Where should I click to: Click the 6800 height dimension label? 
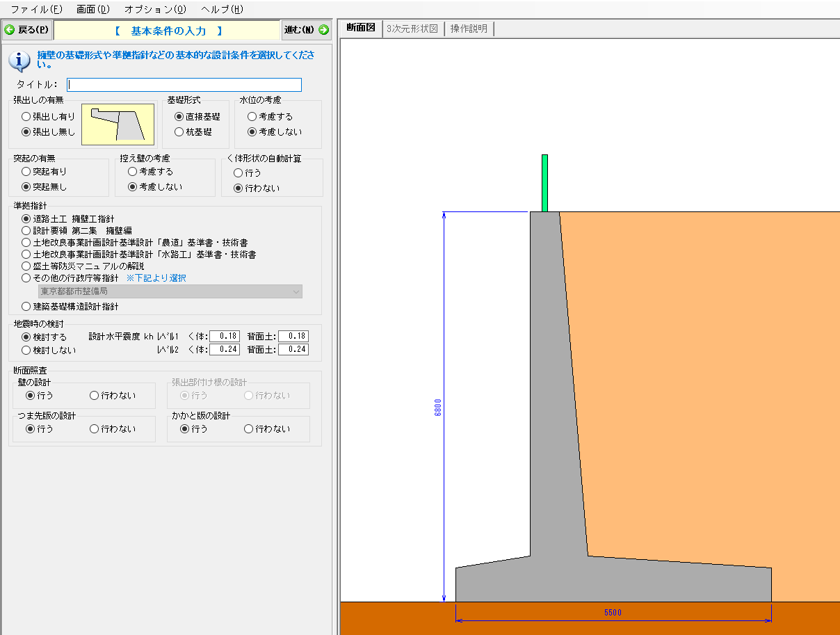coord(438,407)
